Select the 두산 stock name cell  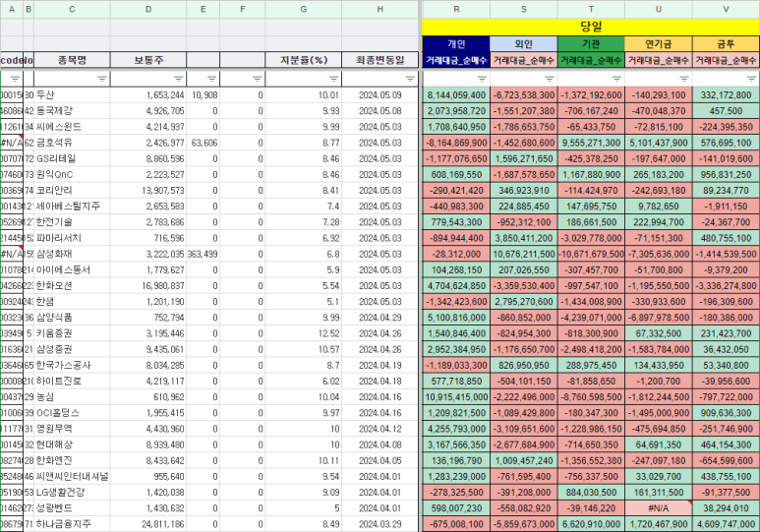(x=72, y=95)
